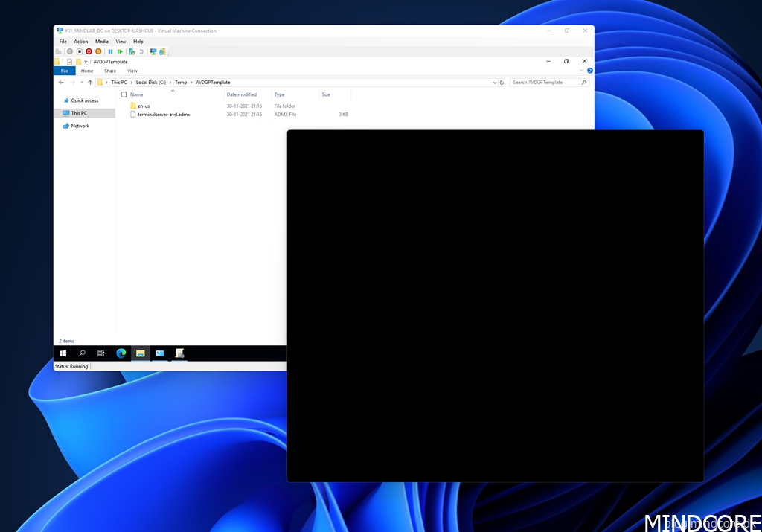Image resolution: width=762 pixels, height=532 pixels.
Task: Expand the Explorer ribbon chevron
Action: click(581, 71)
